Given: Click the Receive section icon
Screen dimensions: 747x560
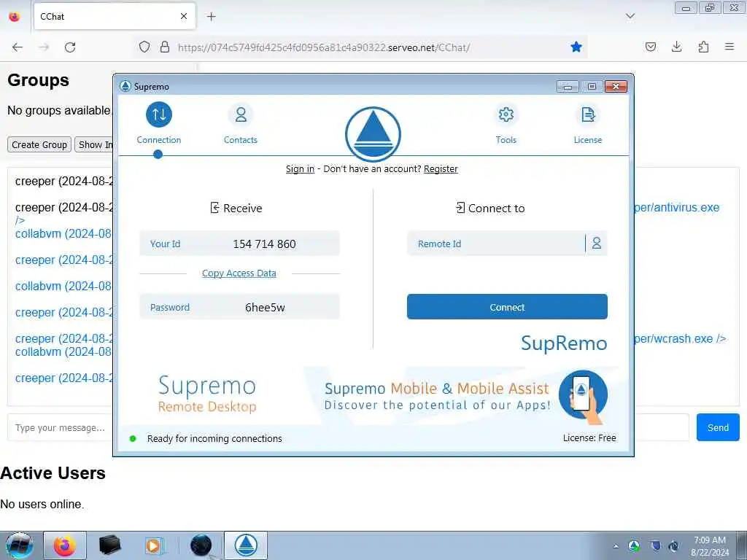Looking at the screenshot, I should coord(215,208).
